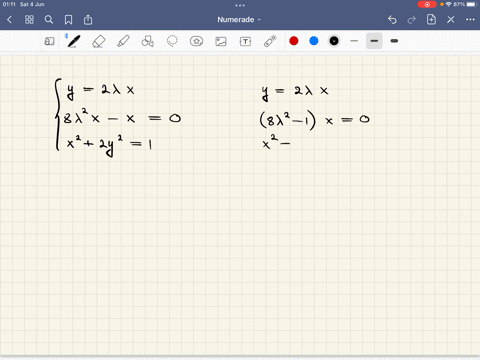Redo the last undone stroke
The image size is (480, 360).
point(412,20)
